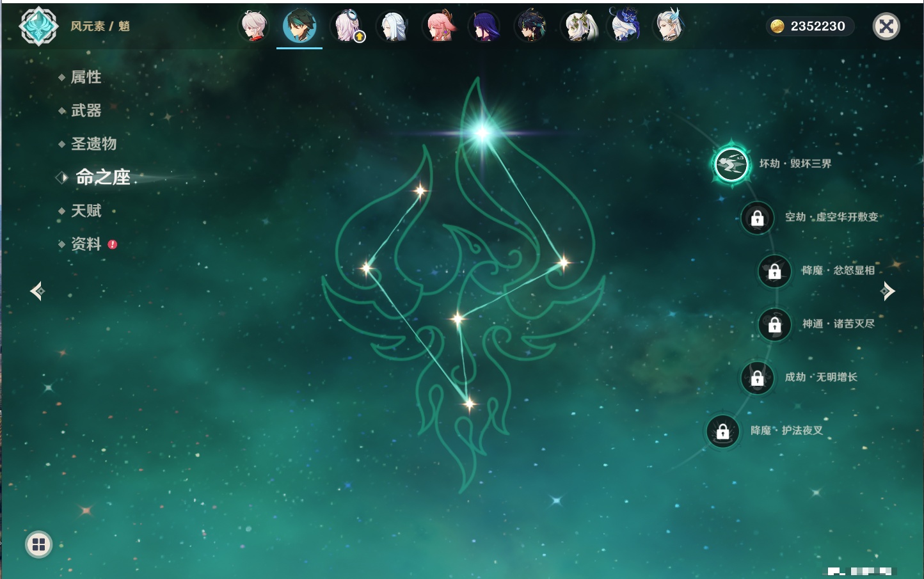Click the Mora amount 2352230
The height and width of the screenshot is (579, 924).
(x=818, y=26)
